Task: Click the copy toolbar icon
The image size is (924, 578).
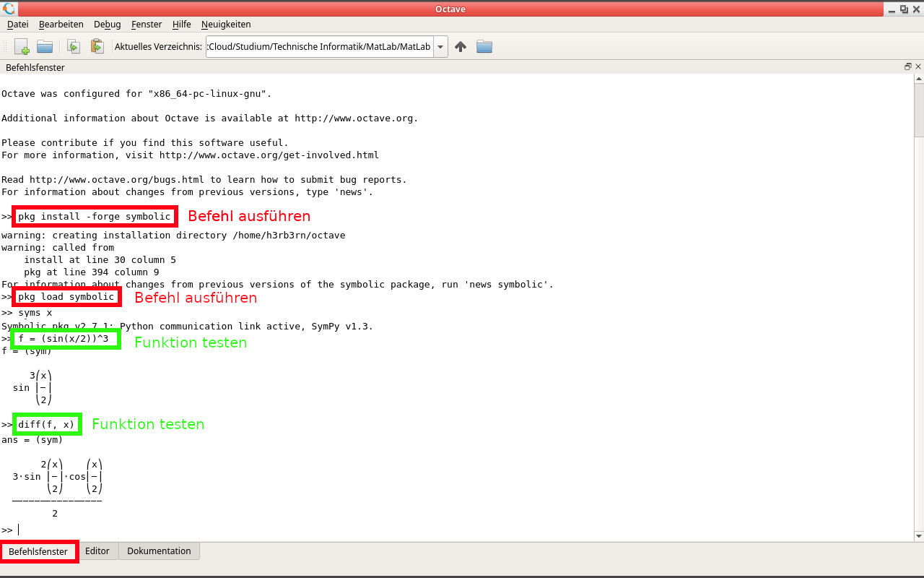Action: 73,47
